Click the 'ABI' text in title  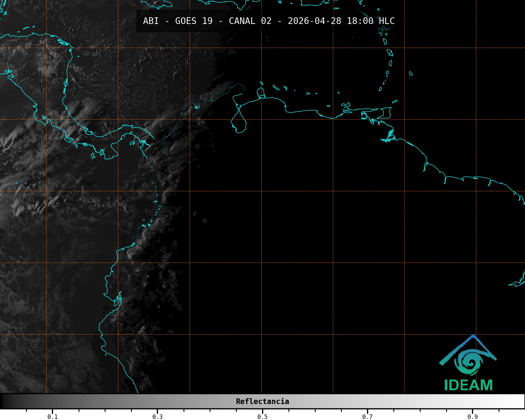pos(151,21)
